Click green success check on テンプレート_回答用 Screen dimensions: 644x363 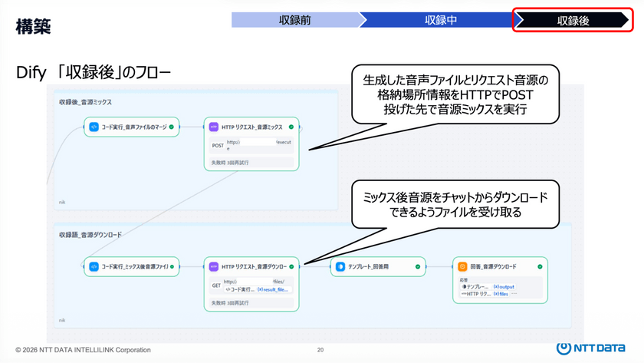pos(418,266)
